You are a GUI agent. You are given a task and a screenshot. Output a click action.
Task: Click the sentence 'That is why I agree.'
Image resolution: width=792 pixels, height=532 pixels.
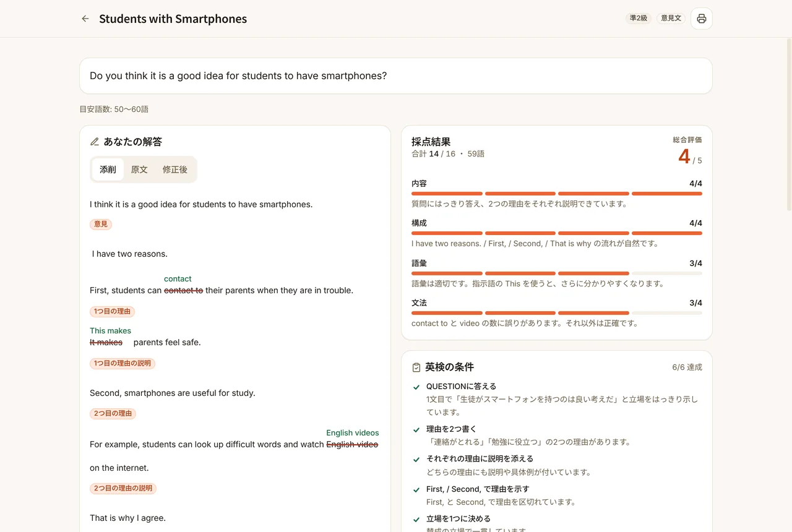click(127, 518)
